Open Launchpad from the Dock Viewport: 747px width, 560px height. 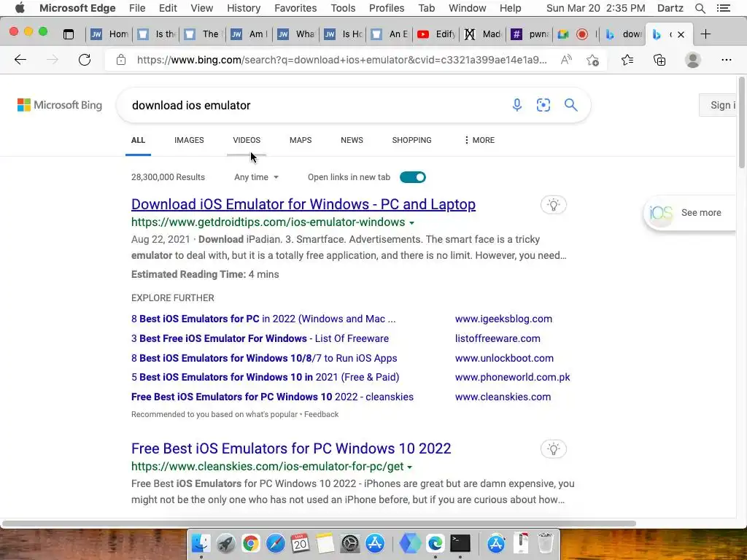[x=226, y=542]
